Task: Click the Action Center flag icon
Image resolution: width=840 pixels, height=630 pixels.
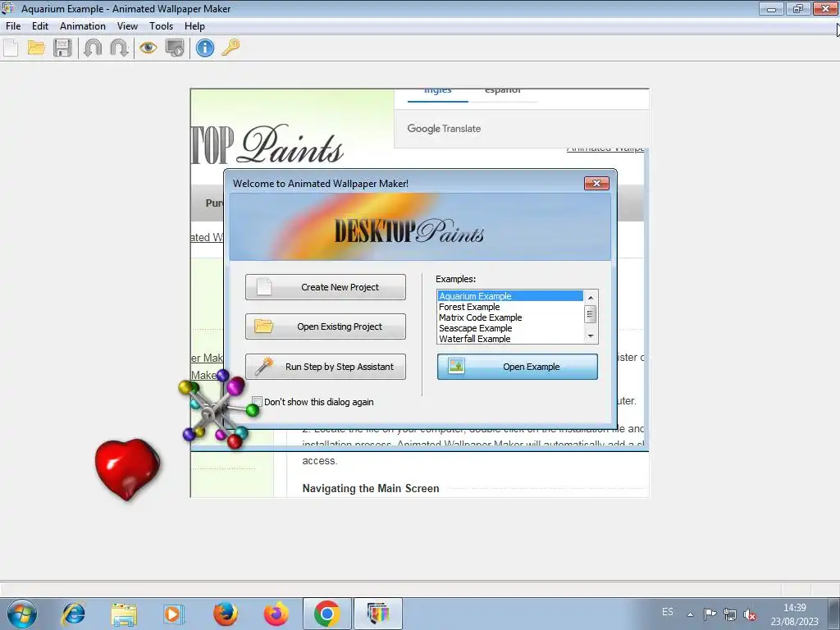Action: click(710, 614)
